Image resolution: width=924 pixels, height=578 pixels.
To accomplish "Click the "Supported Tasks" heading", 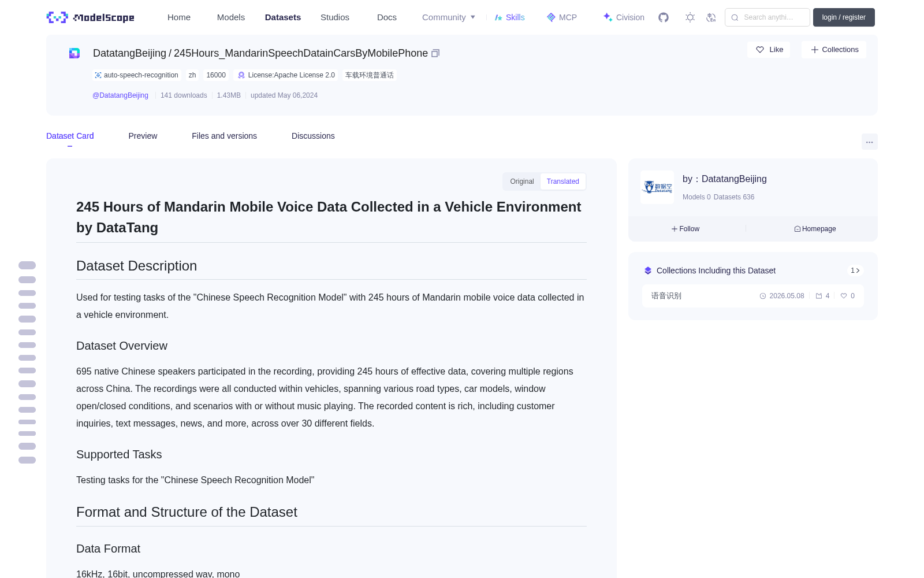I will coord(119,454).
